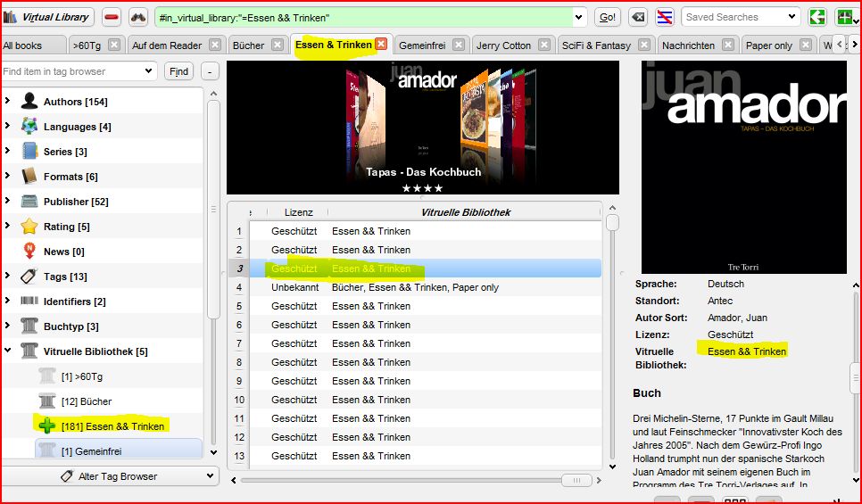Click green plus save search icon
Screen dimensions: 862x504
click(845, 18)
